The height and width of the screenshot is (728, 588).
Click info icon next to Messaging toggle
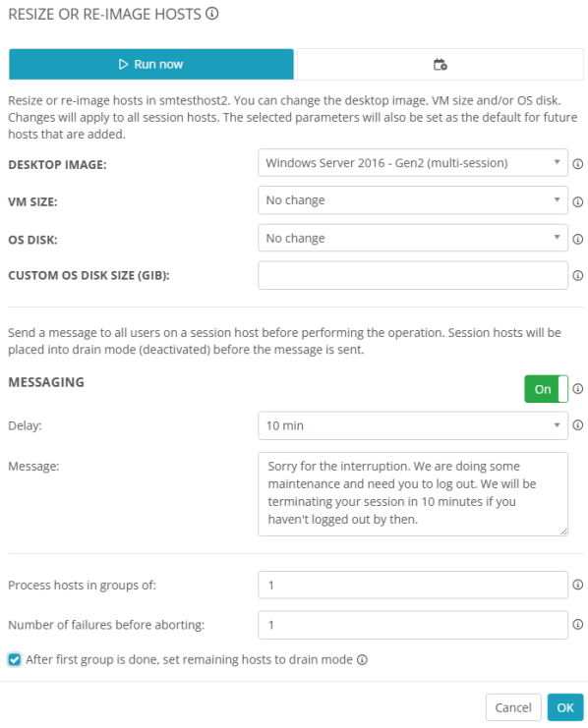(578, 389)
